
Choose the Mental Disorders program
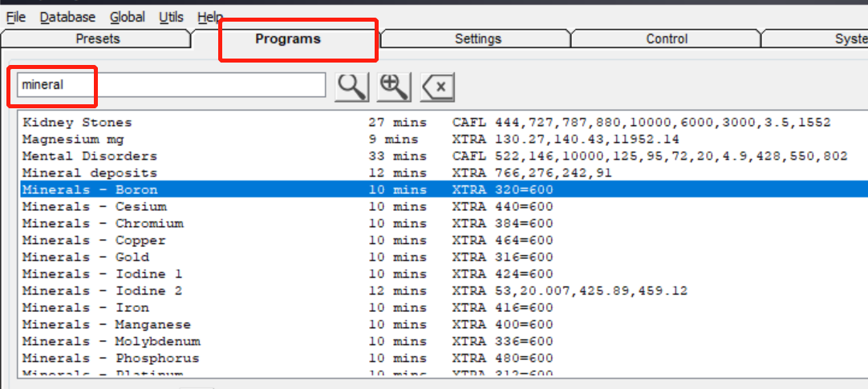[x=90, y=156]
